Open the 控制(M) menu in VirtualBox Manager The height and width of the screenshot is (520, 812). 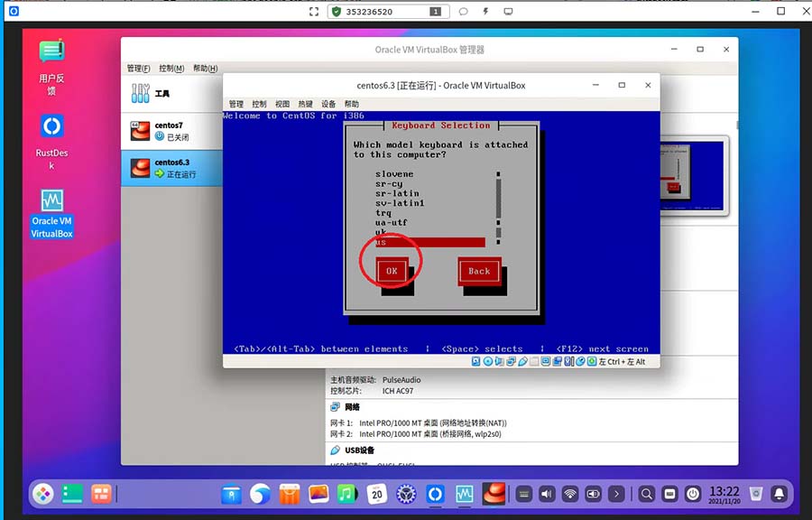[171, 69]
